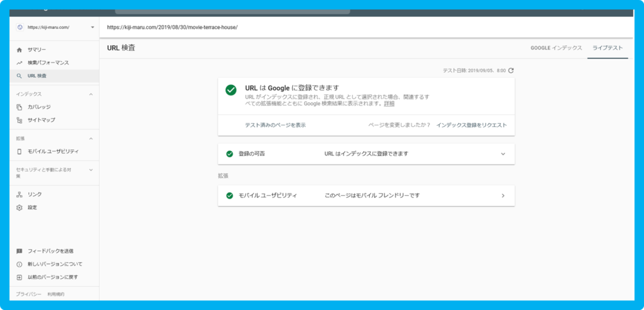The image size is (644, 310).
Task: Click the site globe icon for kiji-maru.com
Action: 19,27
